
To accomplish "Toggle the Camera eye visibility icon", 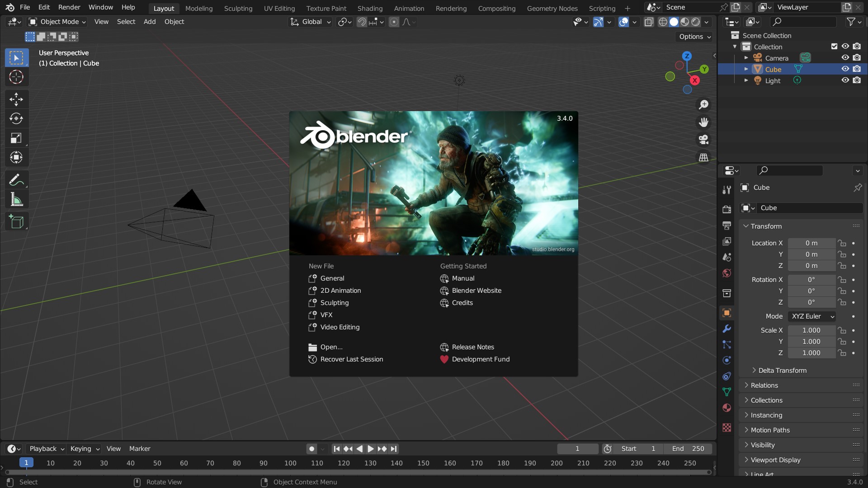I will pyautogui.click(x=845, y=58).
